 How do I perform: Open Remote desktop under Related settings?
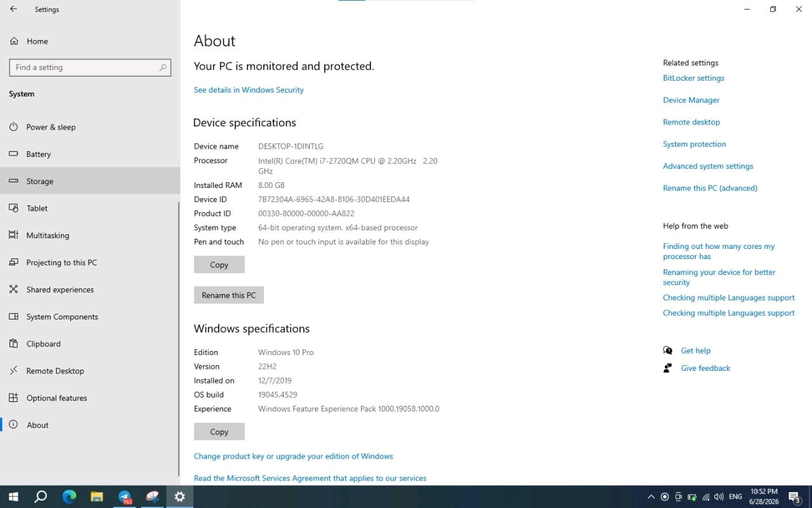click(x=691, y=122)
